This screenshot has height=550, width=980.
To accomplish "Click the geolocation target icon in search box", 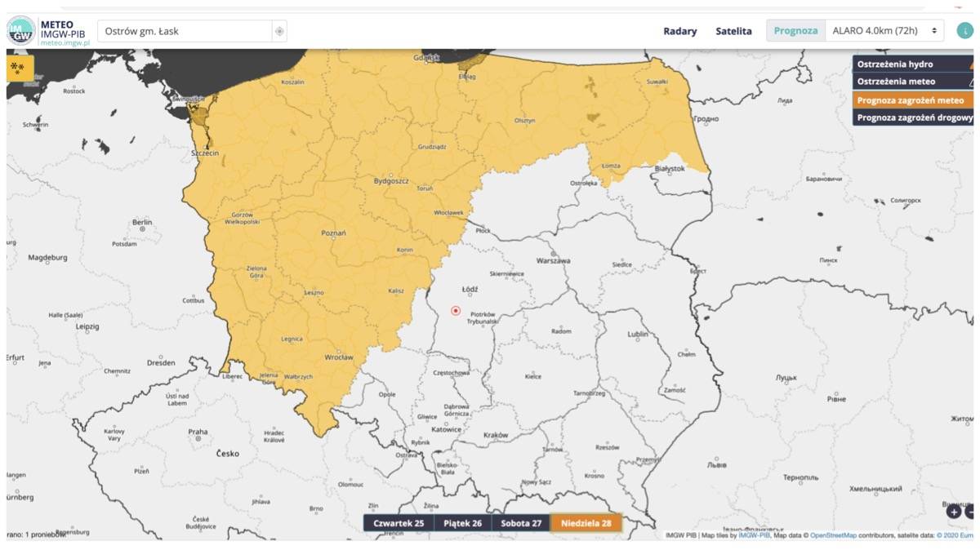I will click(x=279, y=32).
